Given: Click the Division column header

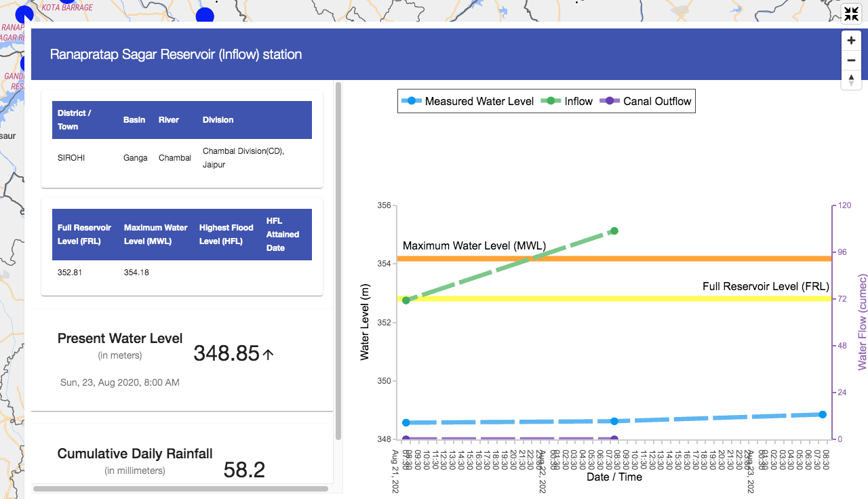Looking at the screenshot, I should point(218,120).
